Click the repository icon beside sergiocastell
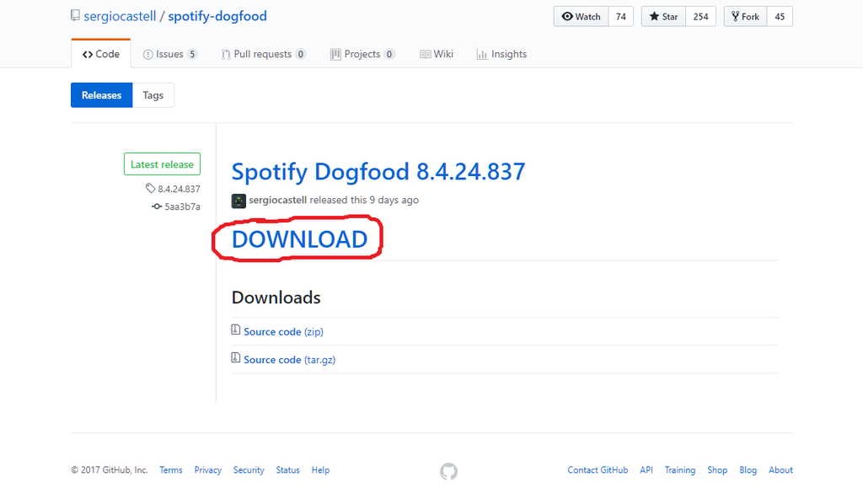This screenshot has height=504, width=863. click(x=76, y=16)
